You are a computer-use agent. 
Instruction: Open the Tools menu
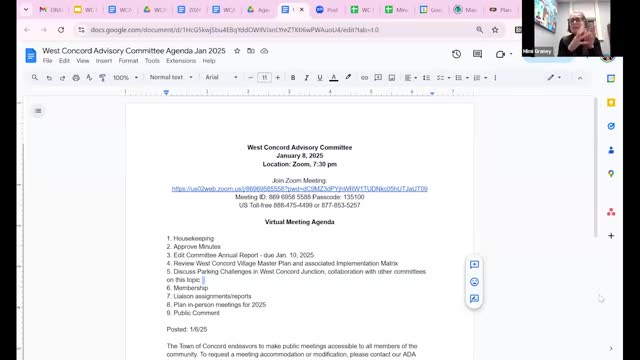152,61
